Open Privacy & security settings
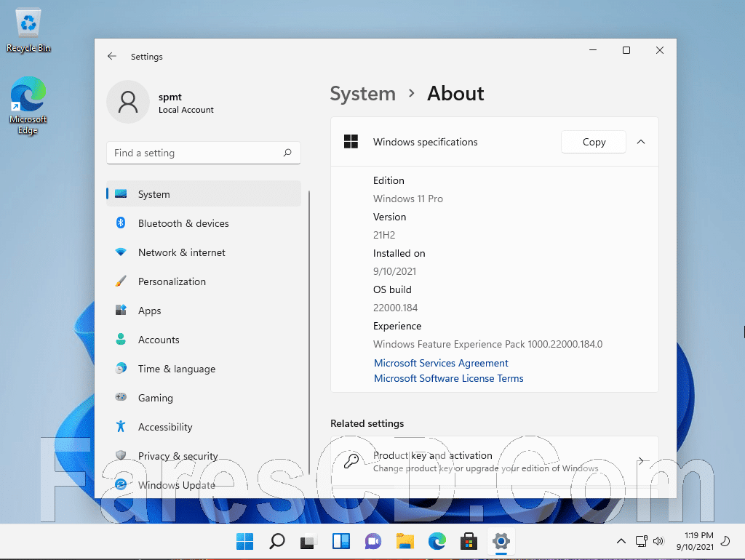This screenshot has height=560, width=745. (x=204, y=455)
